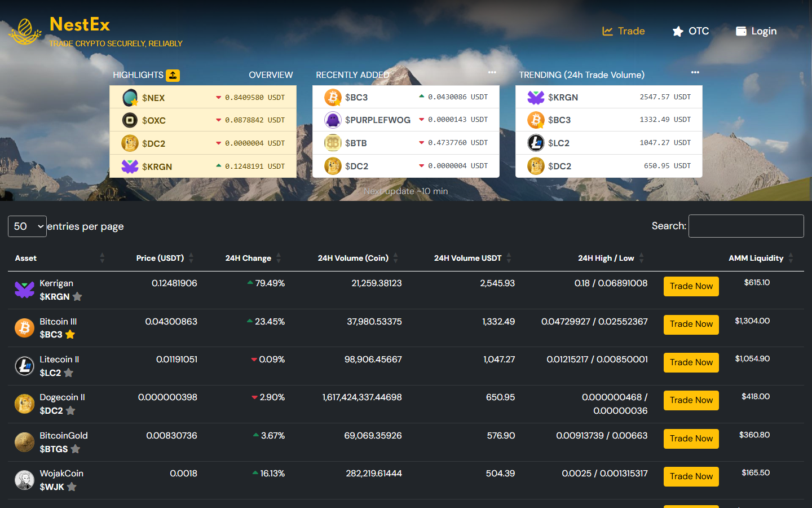Sort table by 24H Volume USDT
The width and height of the screenshot is (812, 508).
473,258
